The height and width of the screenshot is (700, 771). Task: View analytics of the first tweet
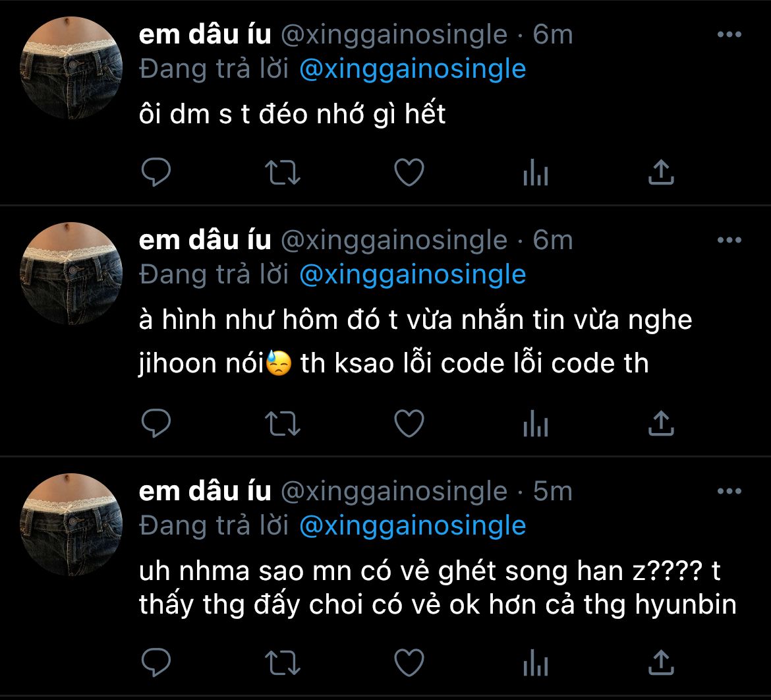(x=535, y=174)
